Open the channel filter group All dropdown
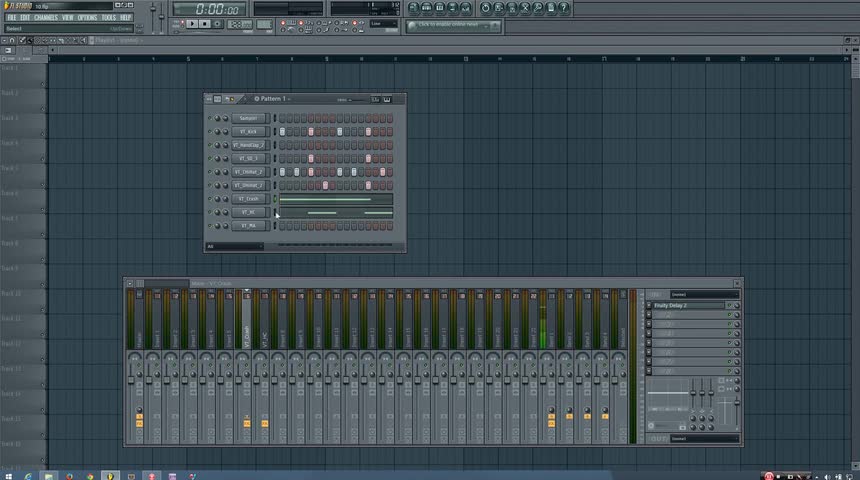 (x=234, y=246)
